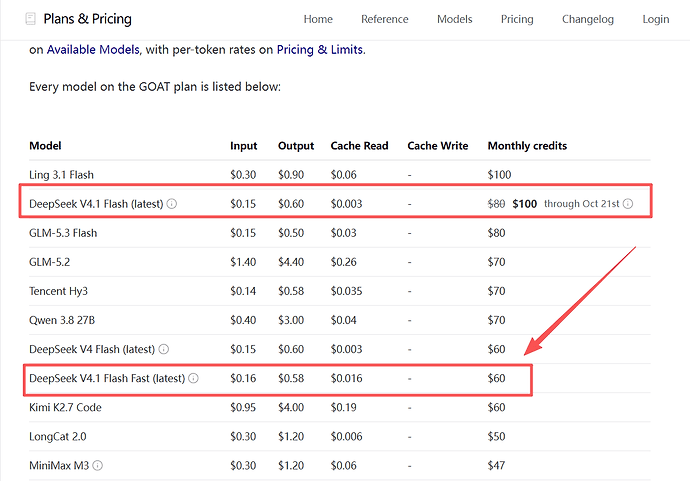Screen dimensions: 690x481
Task: Click the $4.40 output price for GLM-5.2
Action: (x=291, y=262)
